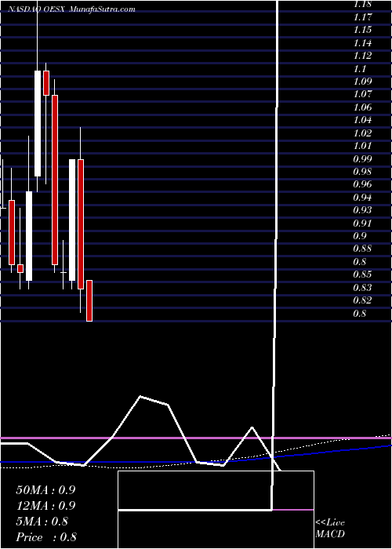This screenshot has height=549, width=392.
Task: Click the 1.15 price axis label
Action: (362, 30)
